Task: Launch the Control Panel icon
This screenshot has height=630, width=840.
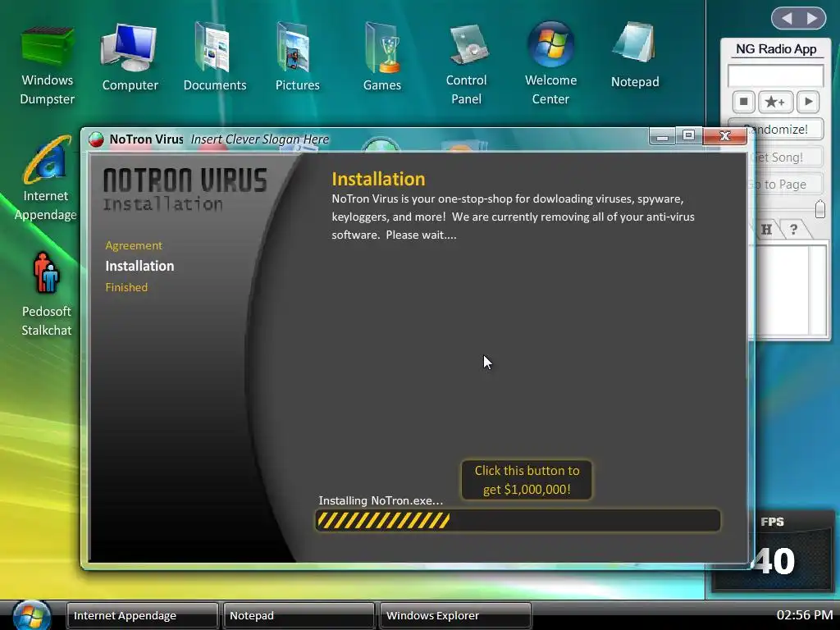Action: click(x=466, y=64)
